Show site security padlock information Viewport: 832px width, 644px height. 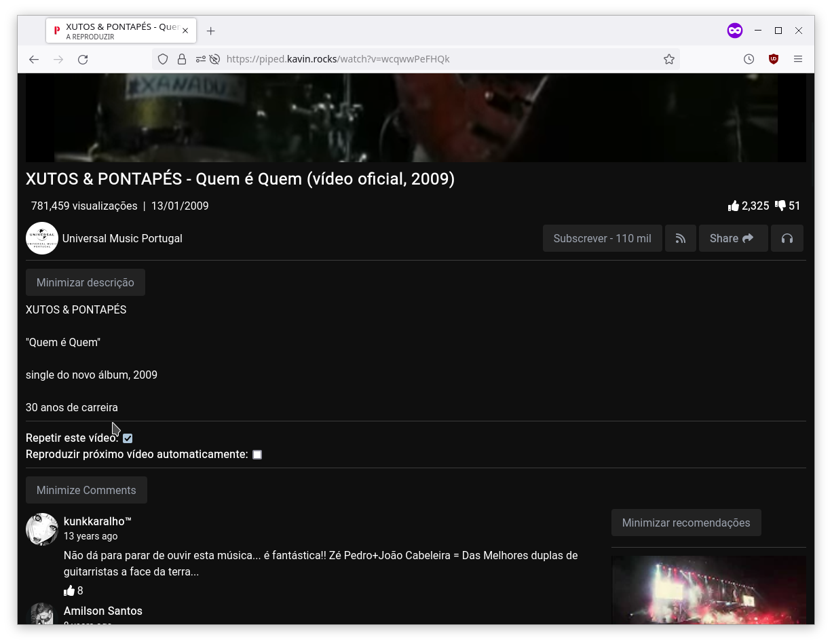point(182,59)
